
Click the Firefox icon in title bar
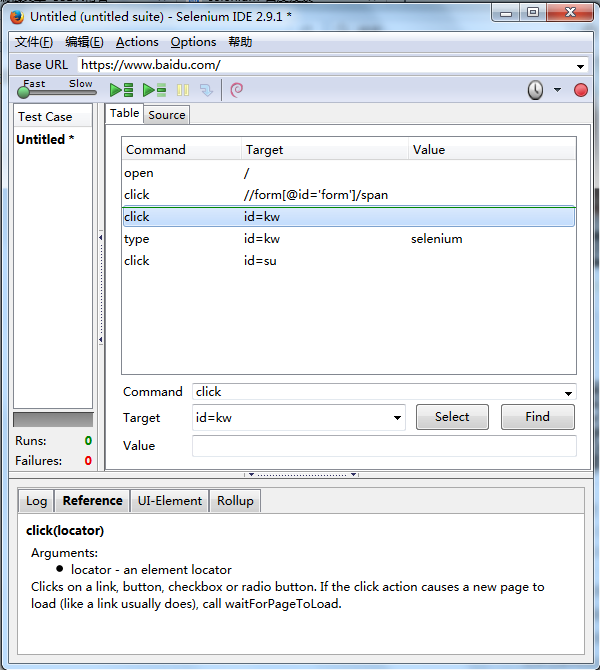17,17
